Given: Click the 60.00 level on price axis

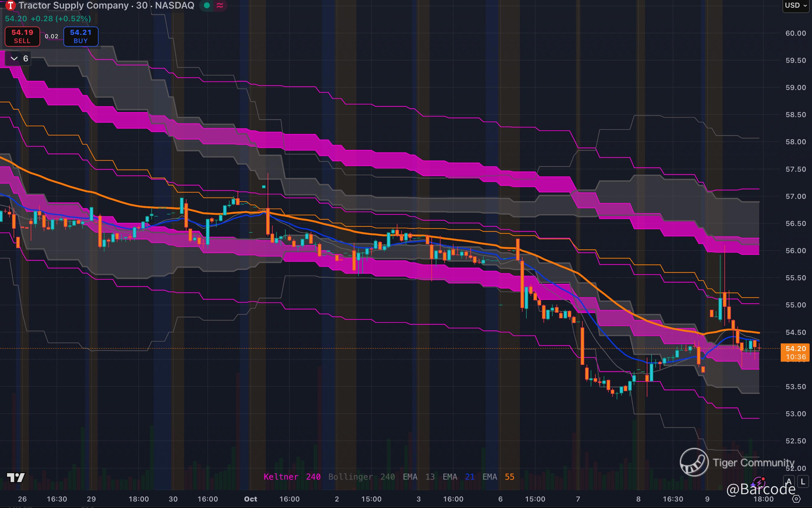Looking at the screenshot, I should point(795,33).
